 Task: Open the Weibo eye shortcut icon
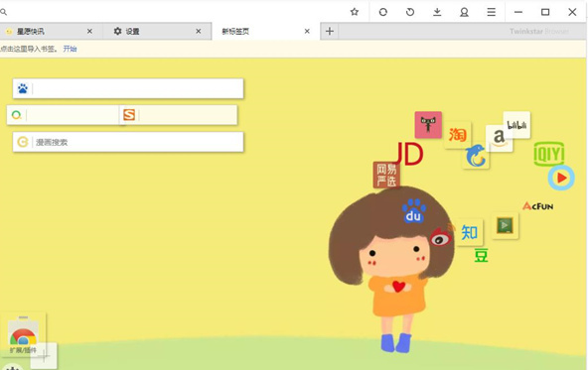coord(442,236)
